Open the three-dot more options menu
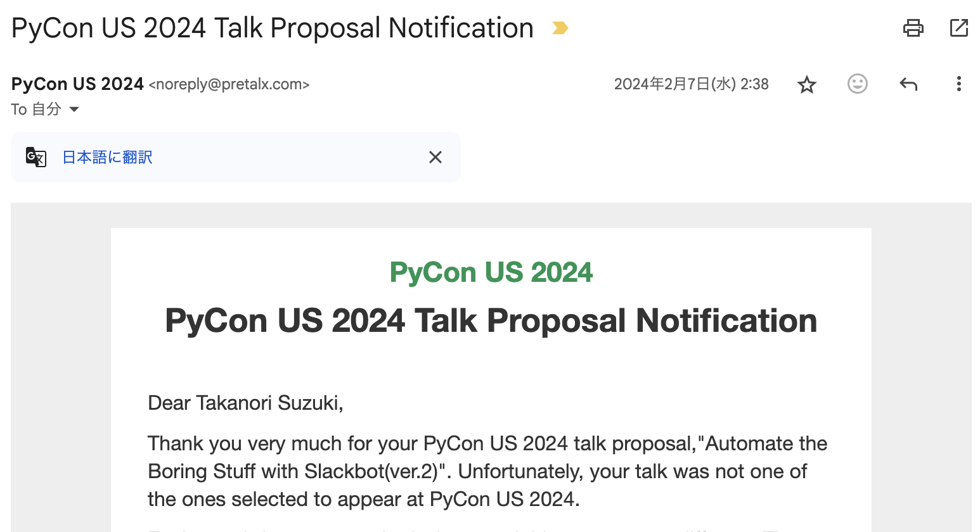 point(958,84)
